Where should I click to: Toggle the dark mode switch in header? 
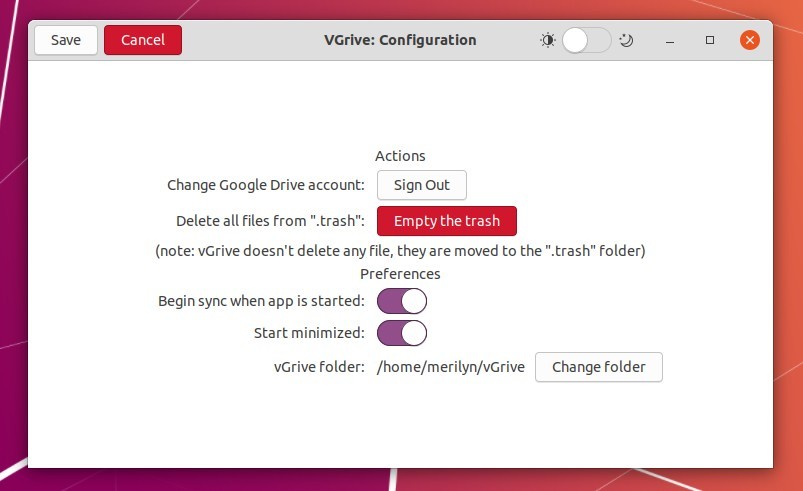tap(586, 41)
